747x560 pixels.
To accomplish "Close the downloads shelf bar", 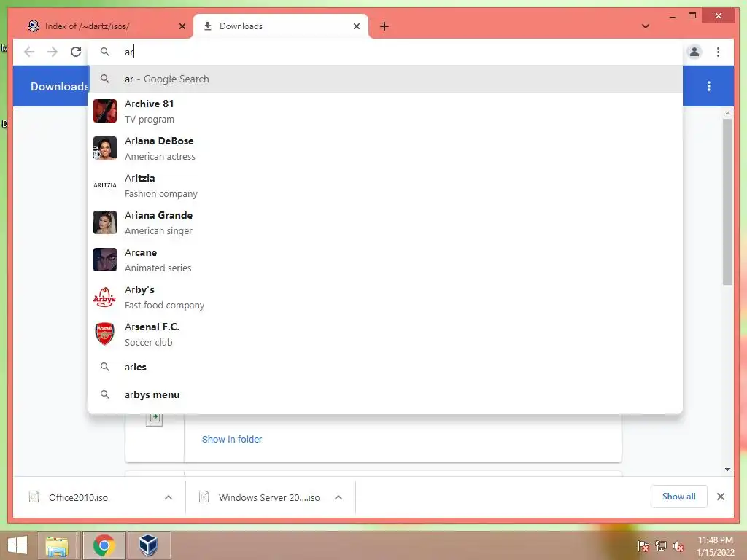I will (x=720, y=497).
